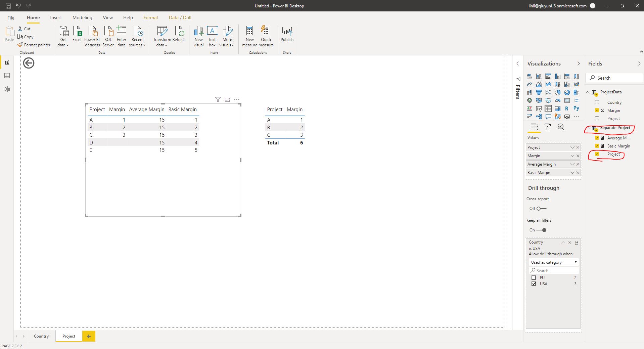
Task: Open Focus mode for the selected table
Action: point(227,99)
